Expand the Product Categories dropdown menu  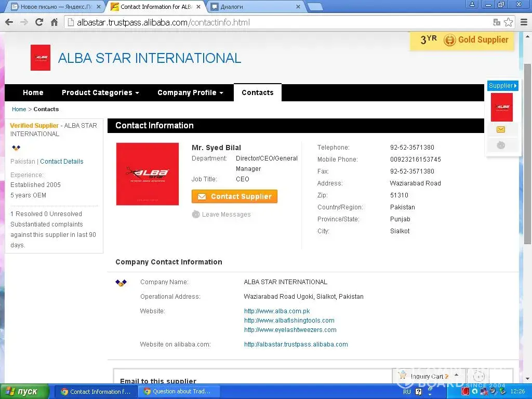pyautogui.click(x=100, y=92)
